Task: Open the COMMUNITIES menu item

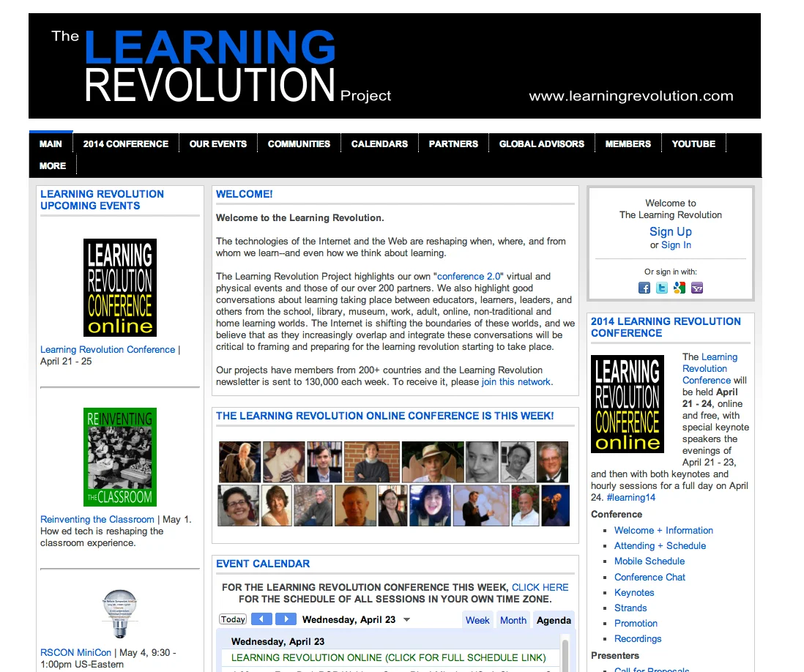Action: tap(299, 144)
